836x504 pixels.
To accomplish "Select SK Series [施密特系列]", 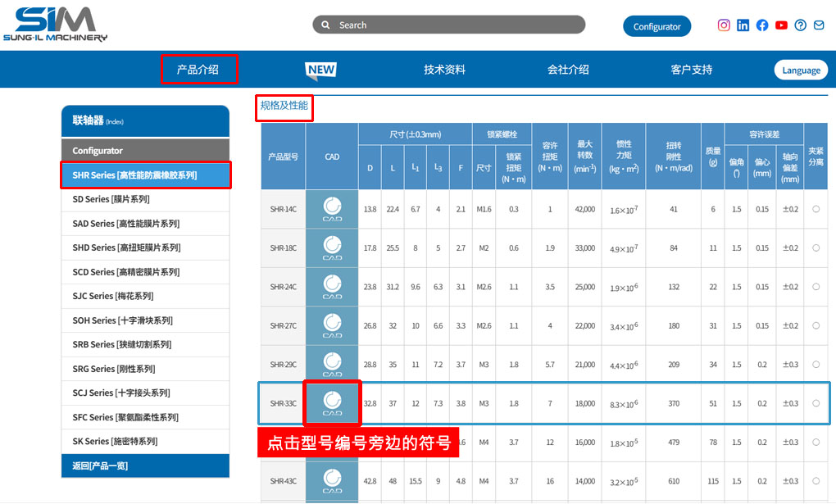I will (146, 441).
